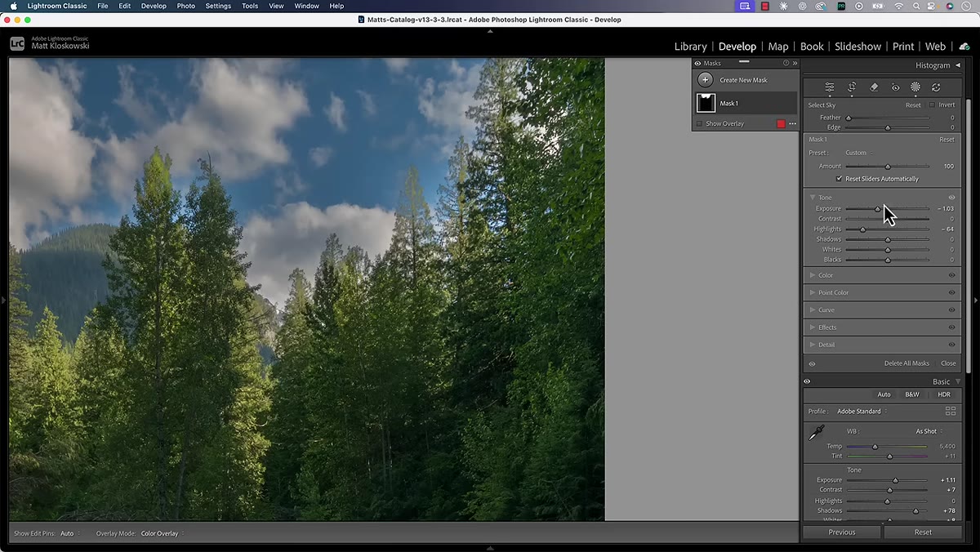This screenshot has height=552, width=980.
Task: Click the Auto tone button
Action: coord(884,394)
